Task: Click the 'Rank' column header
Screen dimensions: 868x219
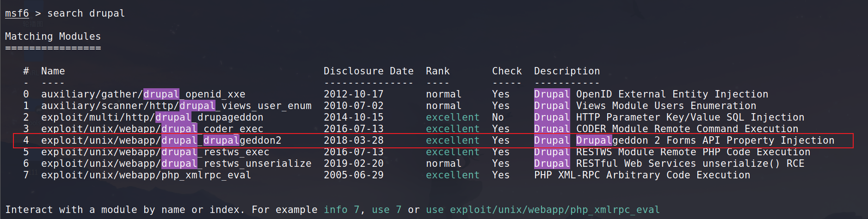Action: click(437, 71)
